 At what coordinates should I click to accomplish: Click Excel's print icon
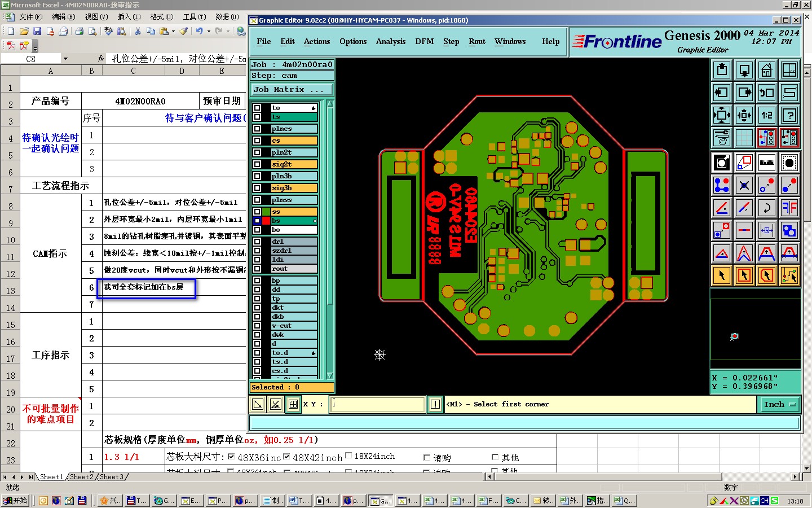(x=80, y=31)
